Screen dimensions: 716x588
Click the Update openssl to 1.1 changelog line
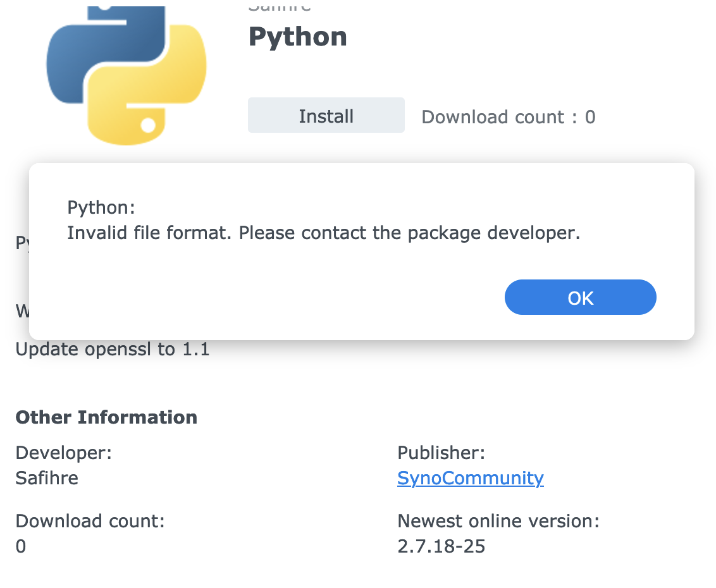(x=112, y=349)
